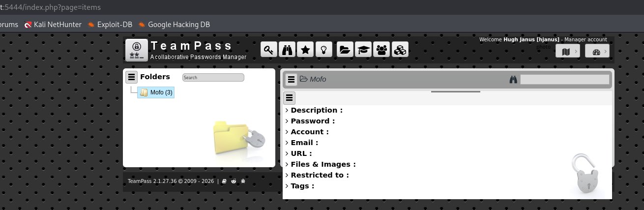Open the cubes utilities icon
Screen dimensions: 644x210
[400, 49]
